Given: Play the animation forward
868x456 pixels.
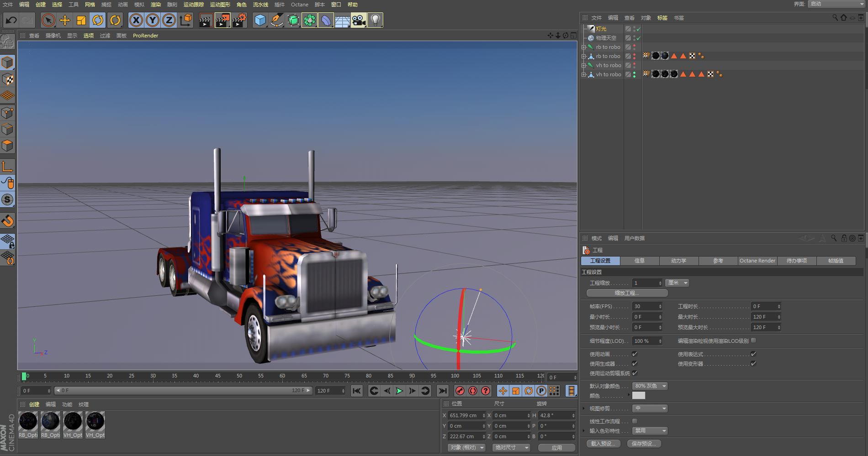Looking at the screenshot, I should pyautogui.click(x=399, y=391).
